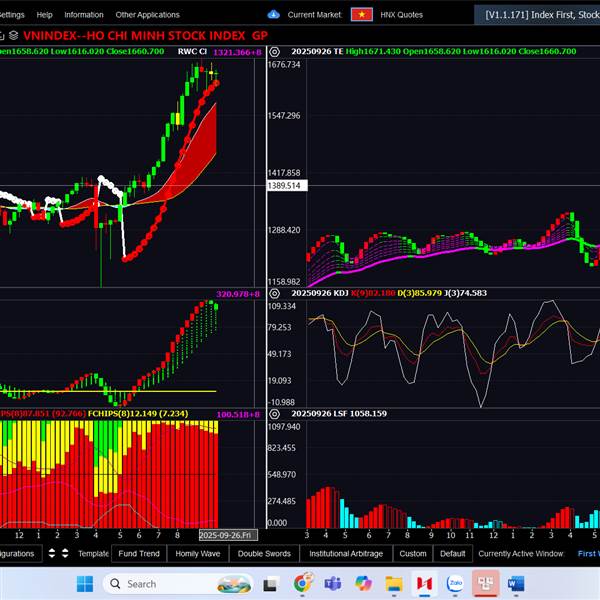Click the Windows Start button
600x600 pixels.
pos(84,583)
